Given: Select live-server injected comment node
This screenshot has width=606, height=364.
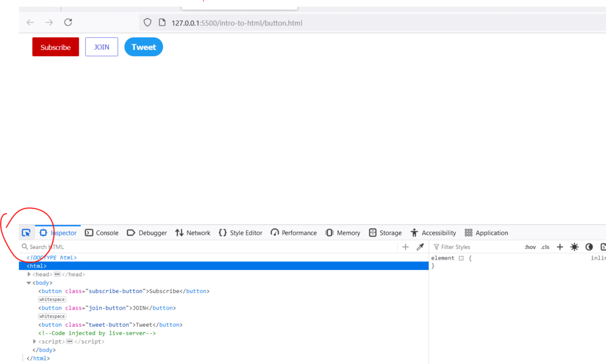Looking at the screenshot, I should 97,333.
